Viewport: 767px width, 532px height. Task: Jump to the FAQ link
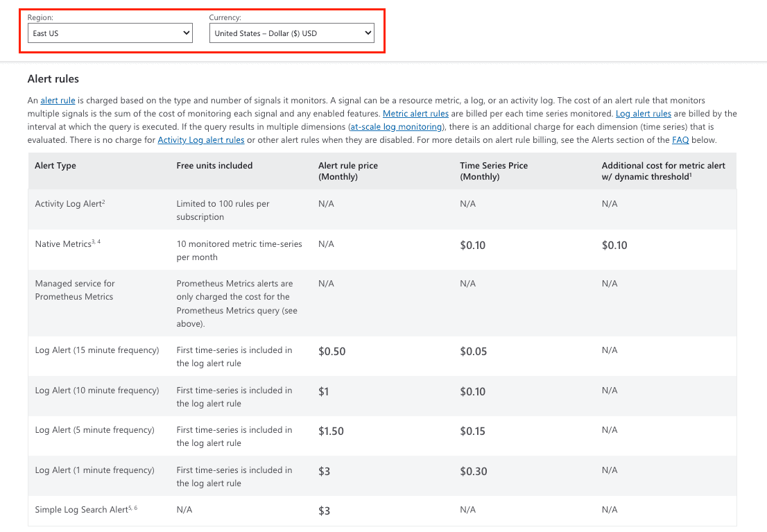(x=680, y=140)
